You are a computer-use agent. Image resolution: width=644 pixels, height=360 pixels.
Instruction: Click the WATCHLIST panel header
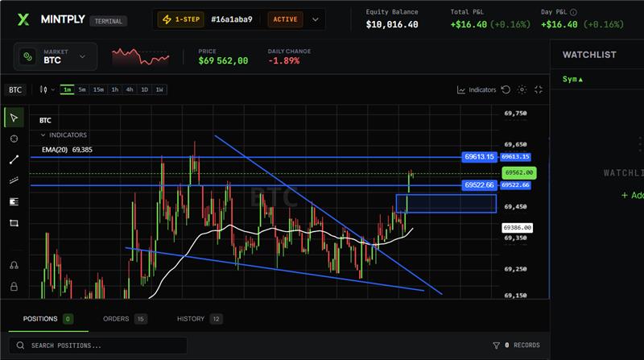(589, 55)
